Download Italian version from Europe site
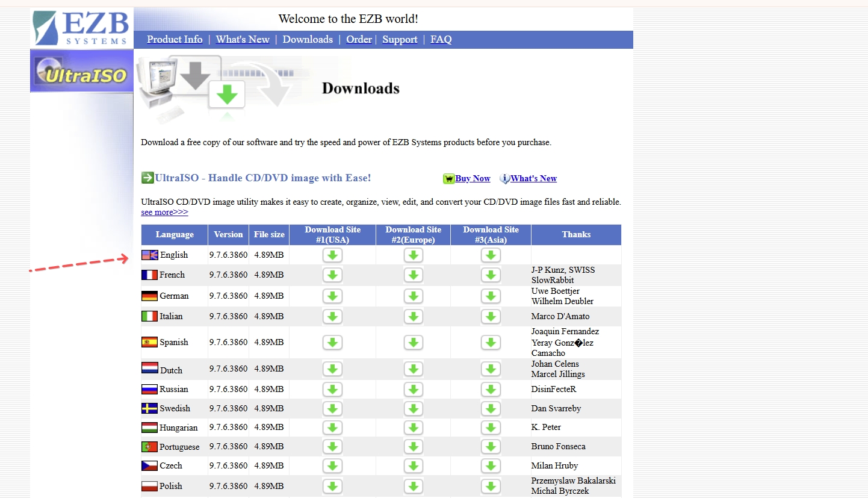The image size is (868, 498). 413,317
